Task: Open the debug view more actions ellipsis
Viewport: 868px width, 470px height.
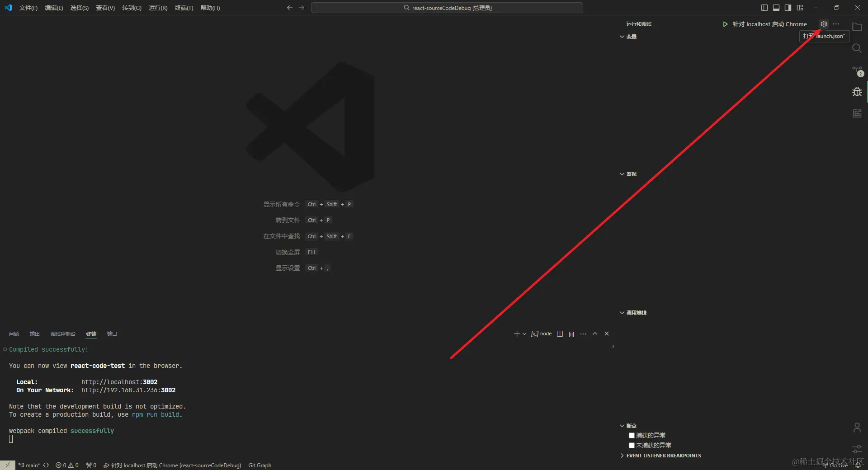Action: [836, 24]
